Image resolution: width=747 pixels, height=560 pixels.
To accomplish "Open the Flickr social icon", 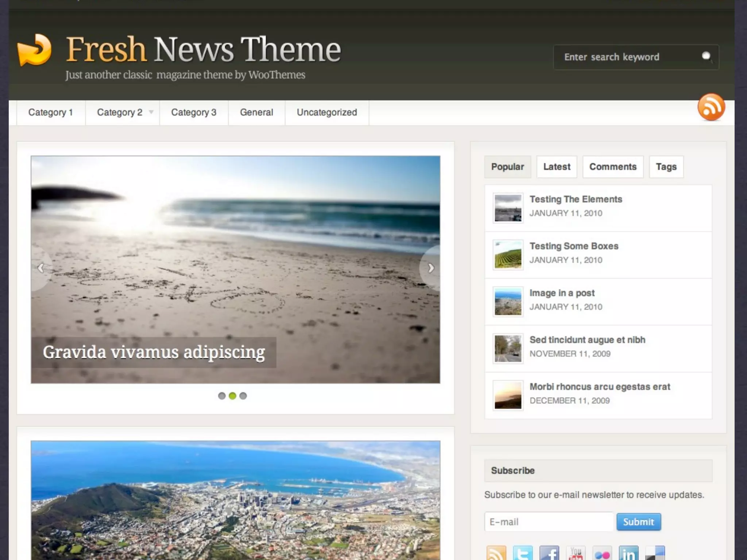I will [602, 553].
